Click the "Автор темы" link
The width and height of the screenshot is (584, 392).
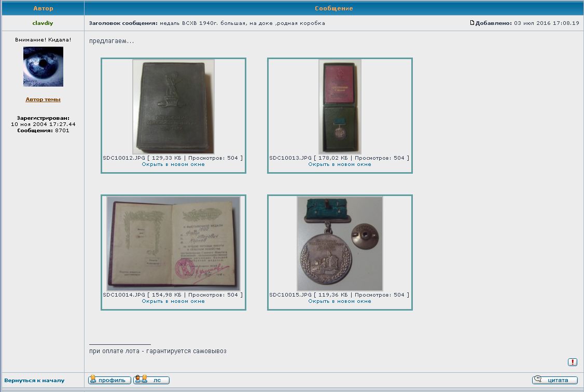pyautogui.click(x=43, y=99)
